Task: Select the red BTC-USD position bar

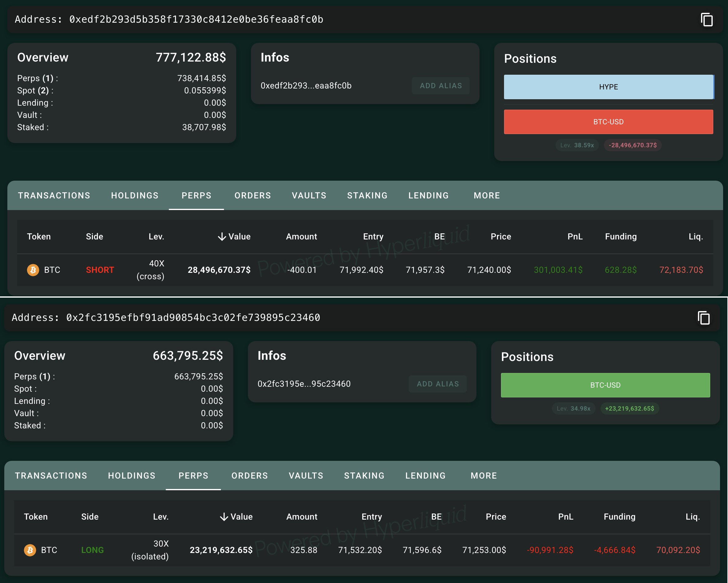Action: point(608,122)
